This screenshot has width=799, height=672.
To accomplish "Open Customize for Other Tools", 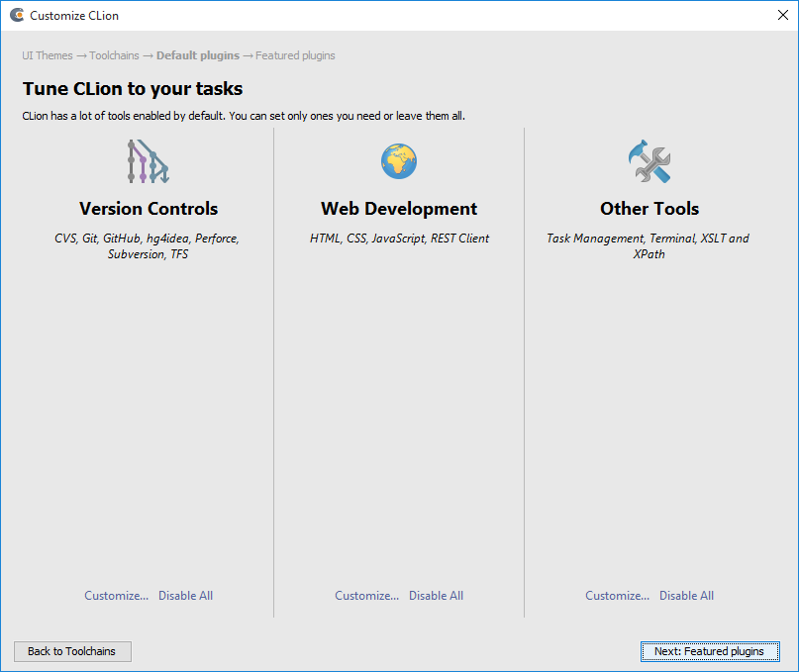I will (x=617, y=596).
